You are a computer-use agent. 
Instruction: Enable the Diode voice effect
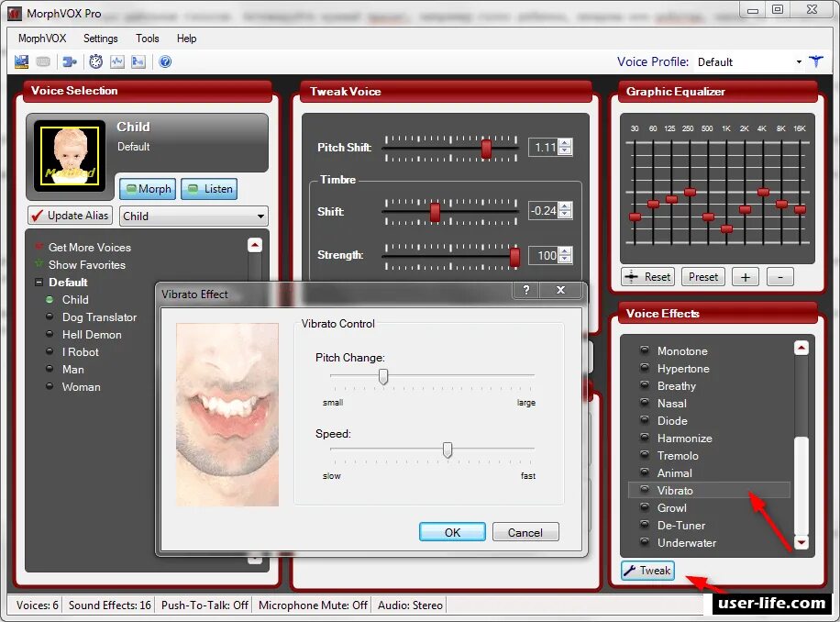pos(645,420)
